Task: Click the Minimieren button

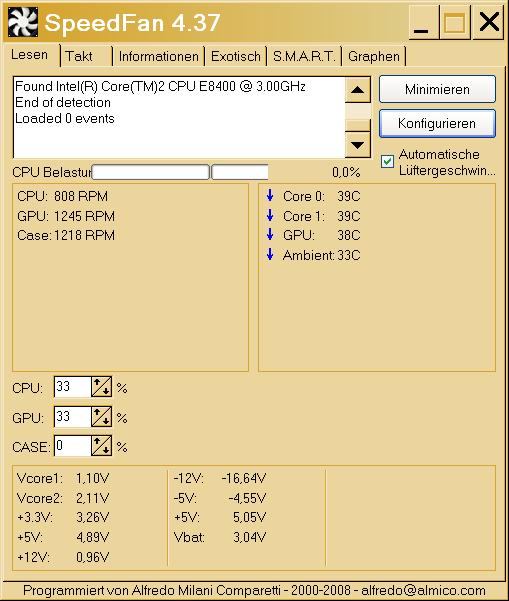Action: click(437, 89)
